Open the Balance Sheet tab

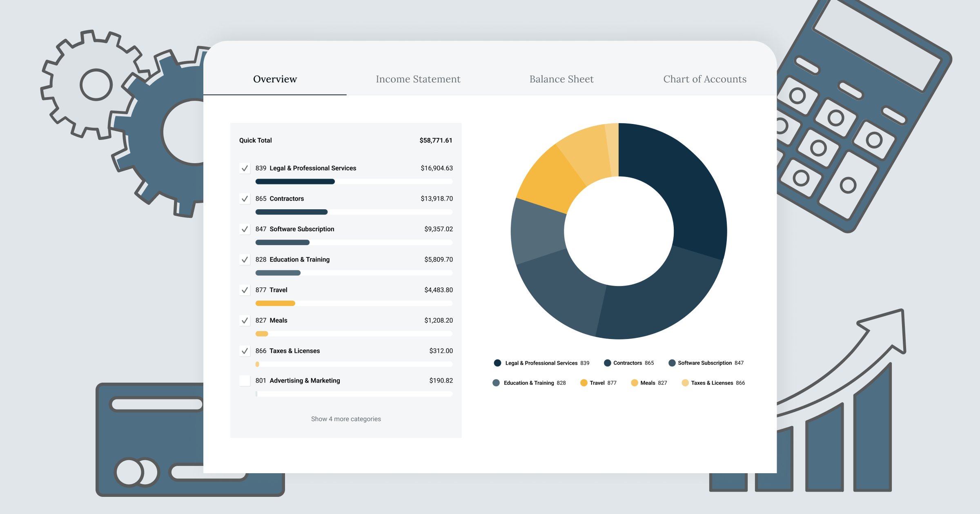[x=561, y=79]
